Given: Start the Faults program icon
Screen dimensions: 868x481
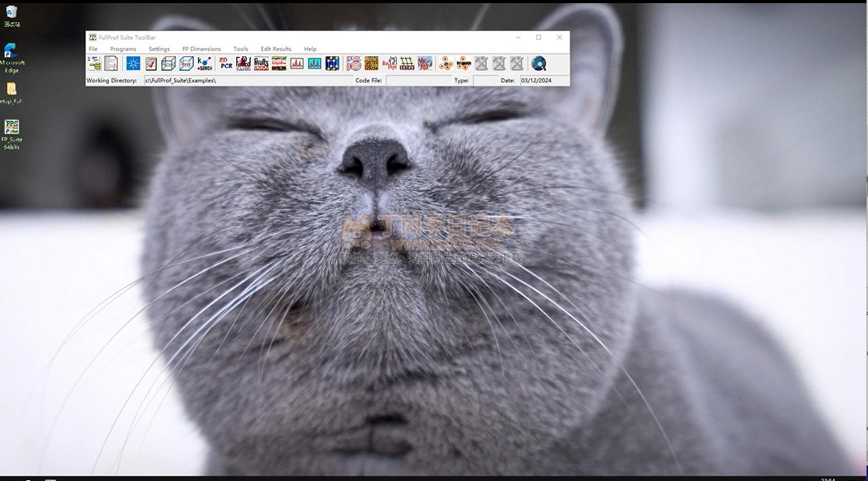Looking at the screenshot, I should pyautogui.click(x=261, y=63).
